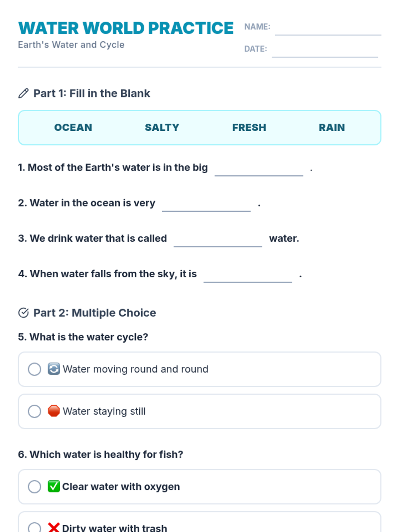The image size is (399, 532).
Task: Choose "Clear water with oxygen" radio button
Action: click(35, 486)
